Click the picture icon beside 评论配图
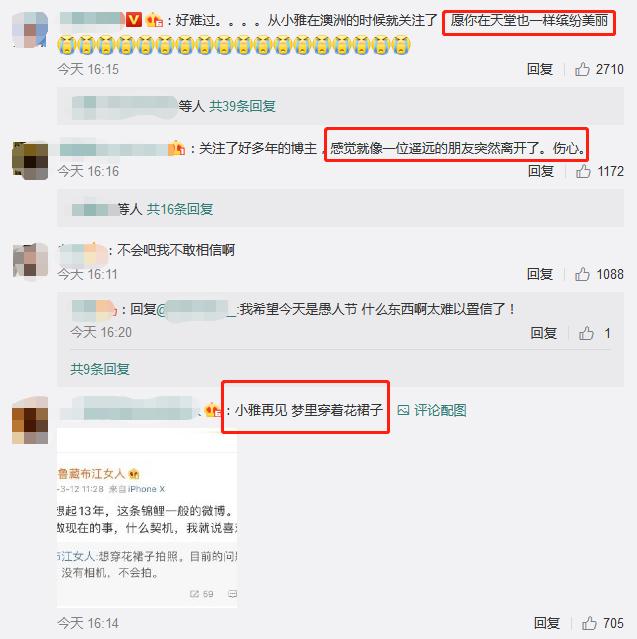The width and height of the screenshot is (637, 639). (x=403, y=410)
